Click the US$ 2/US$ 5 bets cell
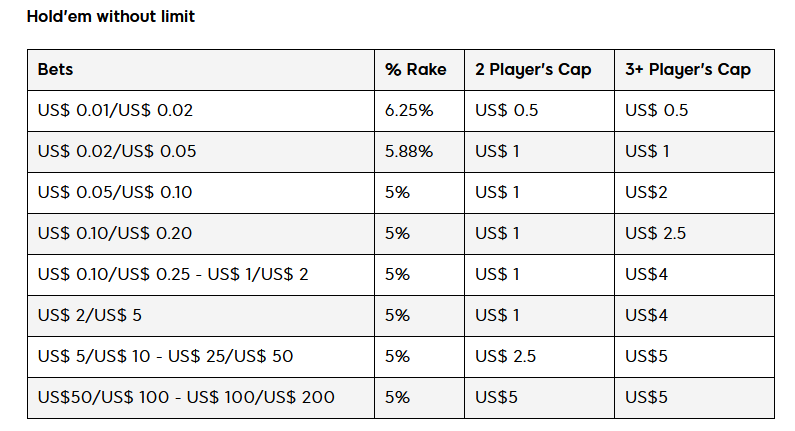 89,316
